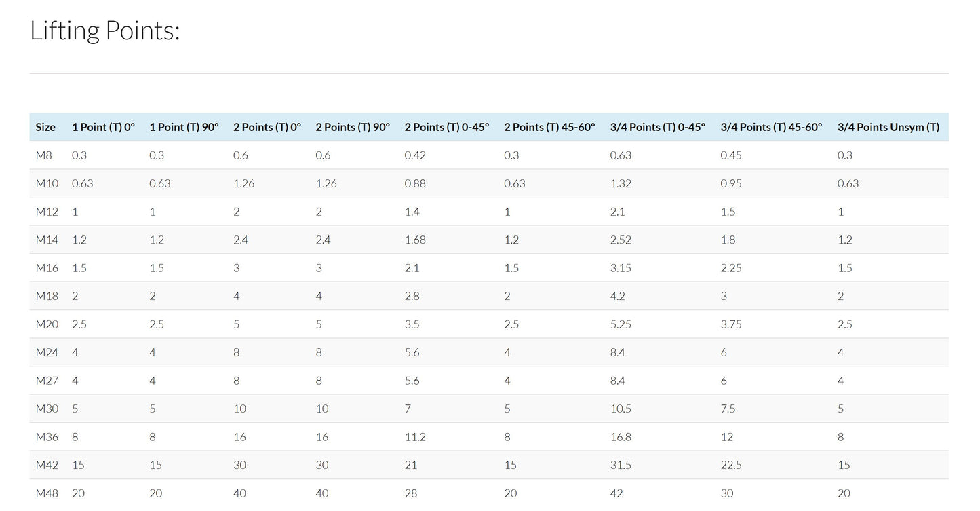Click the 1.4 value in the M12 row

tap(412, 212)
